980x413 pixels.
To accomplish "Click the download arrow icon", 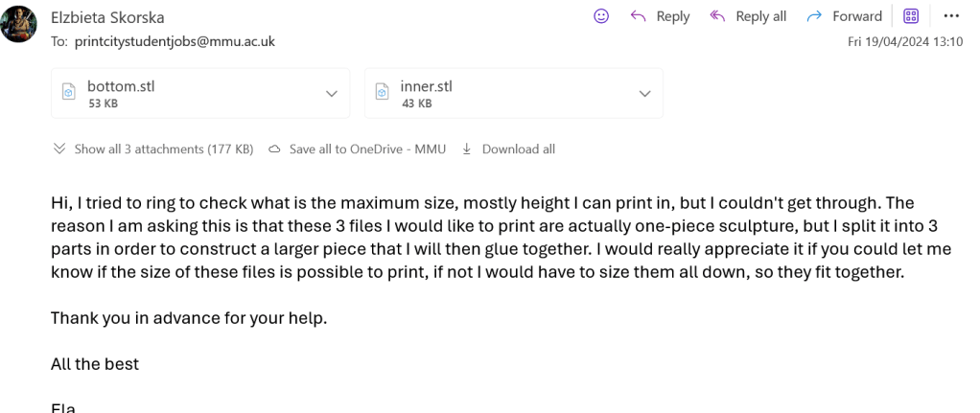I will pos(467,149).
